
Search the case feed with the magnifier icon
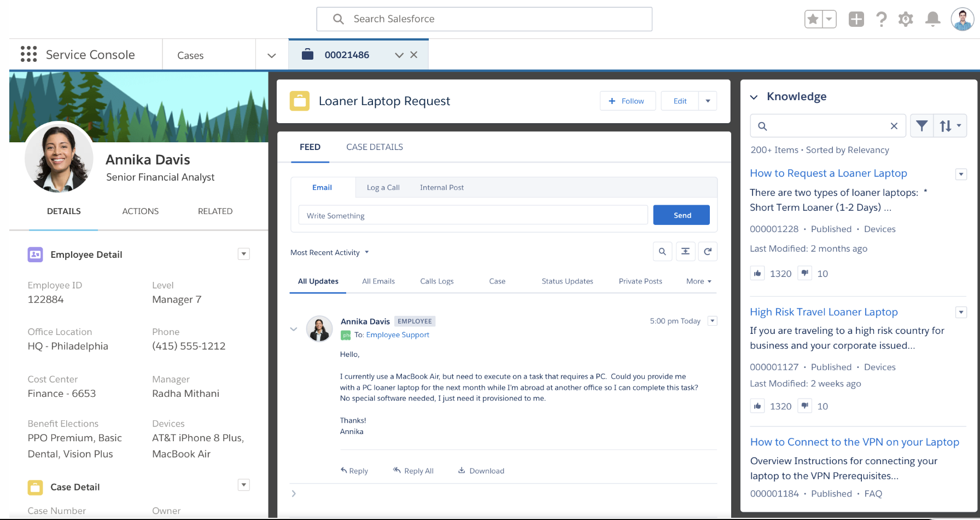(662, 251)
